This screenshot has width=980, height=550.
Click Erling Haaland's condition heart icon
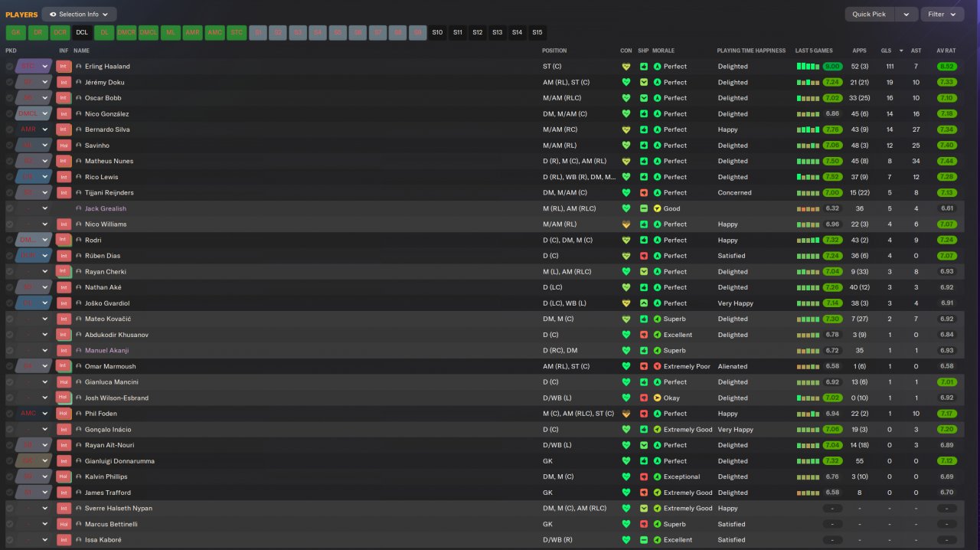626,67
